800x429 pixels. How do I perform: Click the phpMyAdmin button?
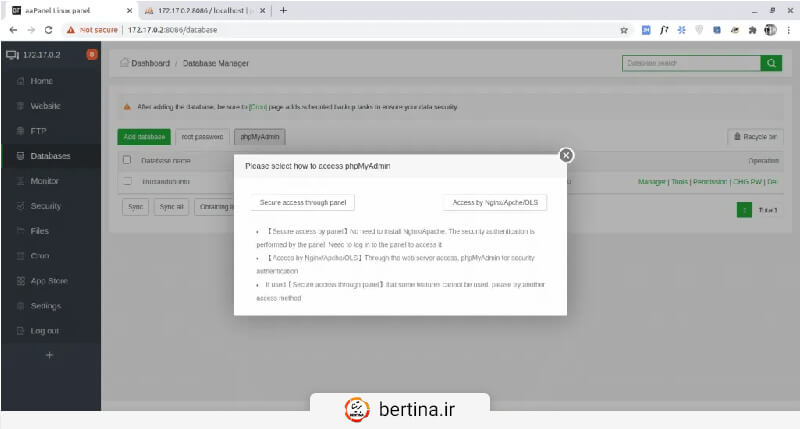pyautogui.click(x=260, y=137)
